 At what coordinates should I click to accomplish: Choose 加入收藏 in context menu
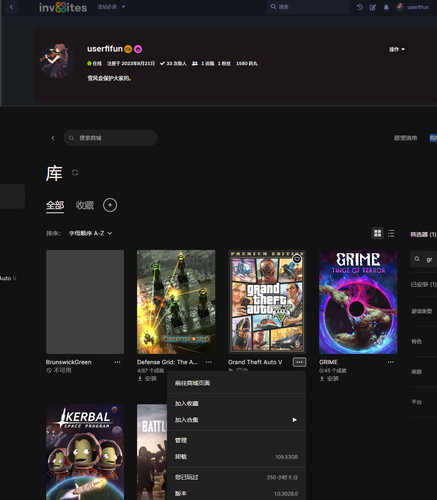(x=236, y=403)
